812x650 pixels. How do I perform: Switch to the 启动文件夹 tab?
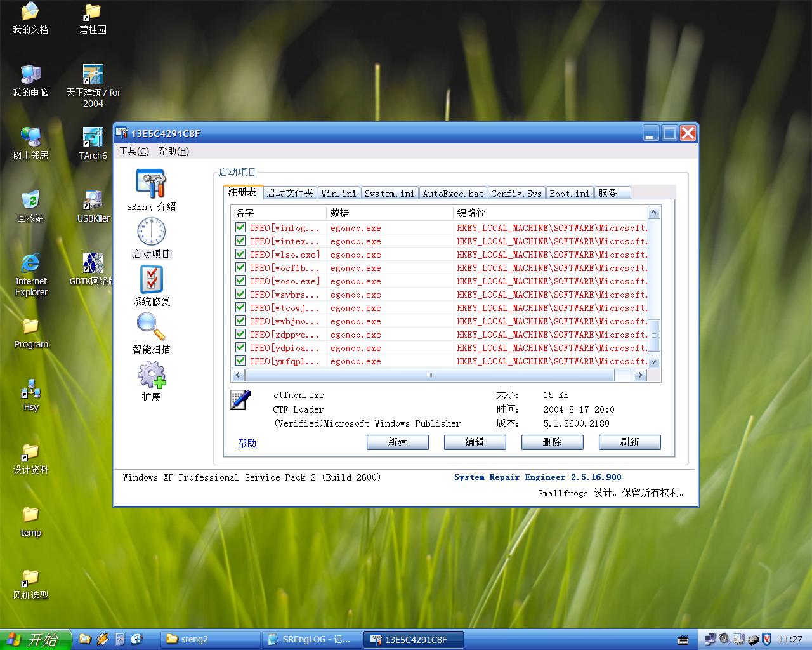pos(289,193)
